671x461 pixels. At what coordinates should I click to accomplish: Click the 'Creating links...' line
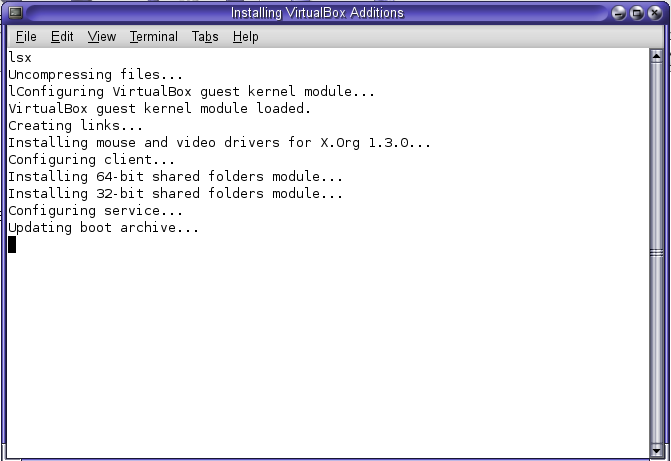click(75, 126)
